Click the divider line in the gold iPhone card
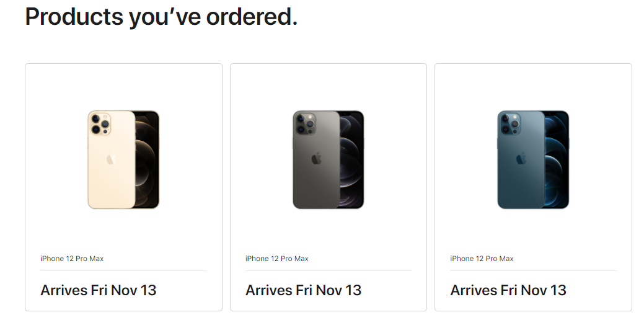 click(123, 270)
